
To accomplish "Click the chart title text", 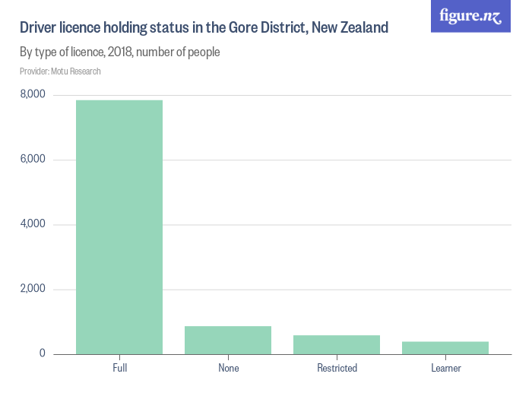I will 204,28.
